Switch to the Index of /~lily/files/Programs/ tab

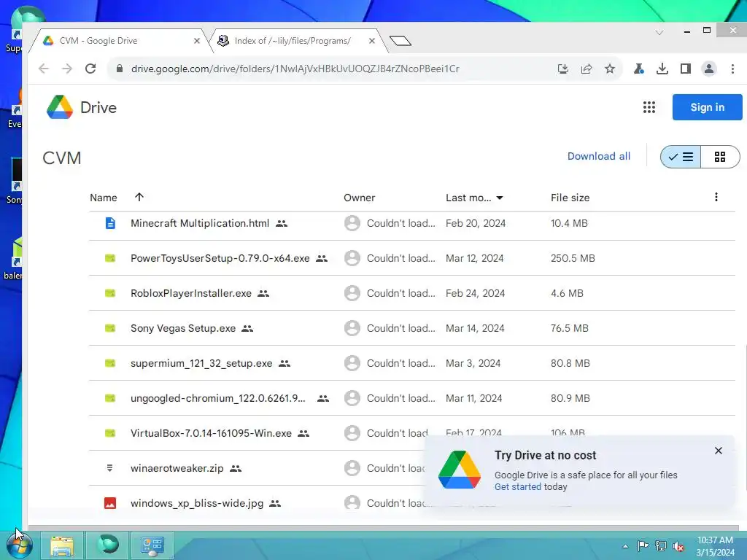[298, 41]
